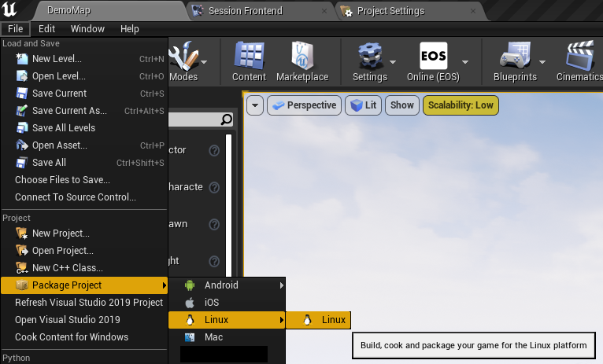This screenshot has width=603, height=364.
Task: Select Refresh Visual Studio 2019 Project
Action: (x=84, y=303)
